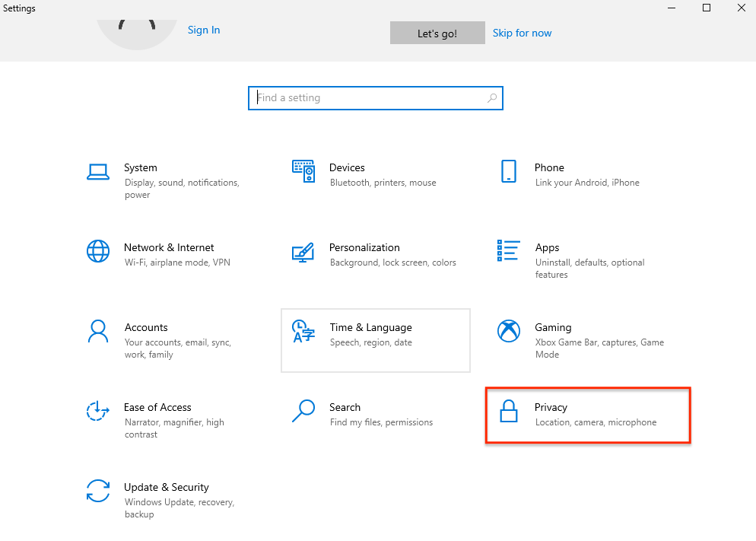The image size is (756, 541).
Task: Click the Time & Language icon
Action: (x=303, y=331)
